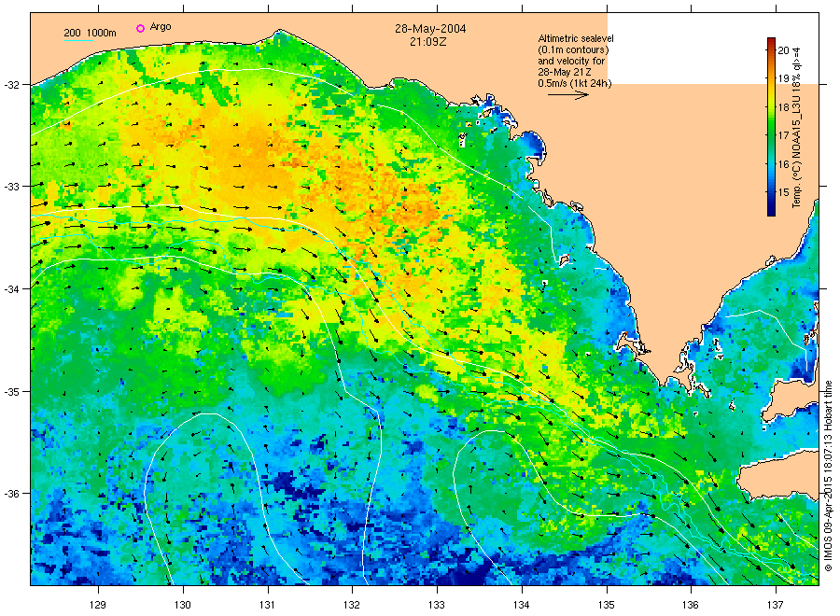Click the '19' color bar tick label
Image resolution: width=840 pixels, height=616 pixels.
[783, 78]
